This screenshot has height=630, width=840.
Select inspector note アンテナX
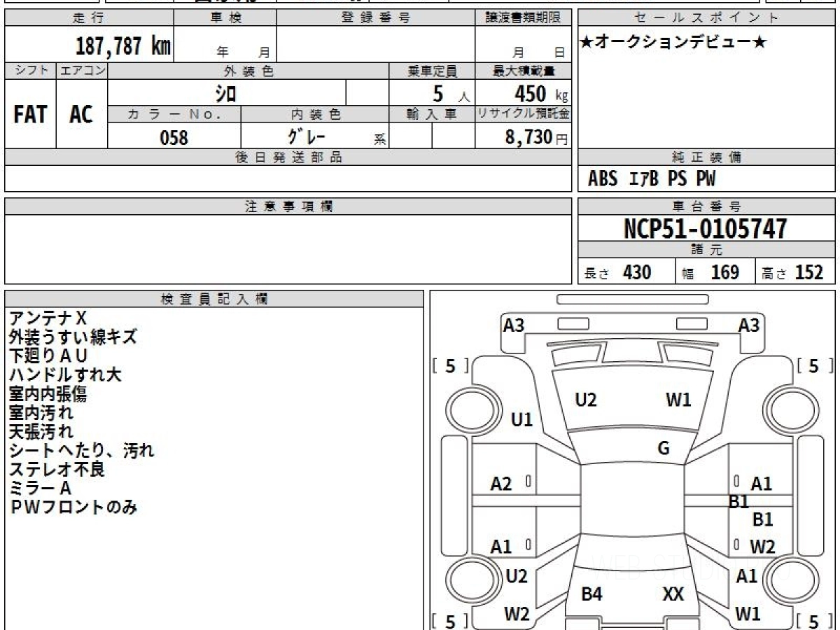coord(48,318)
